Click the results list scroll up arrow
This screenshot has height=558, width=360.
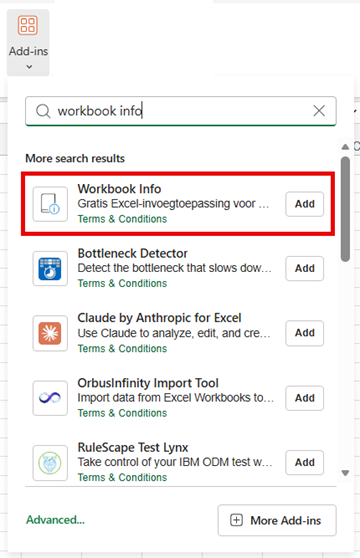[x=345, y=147]
